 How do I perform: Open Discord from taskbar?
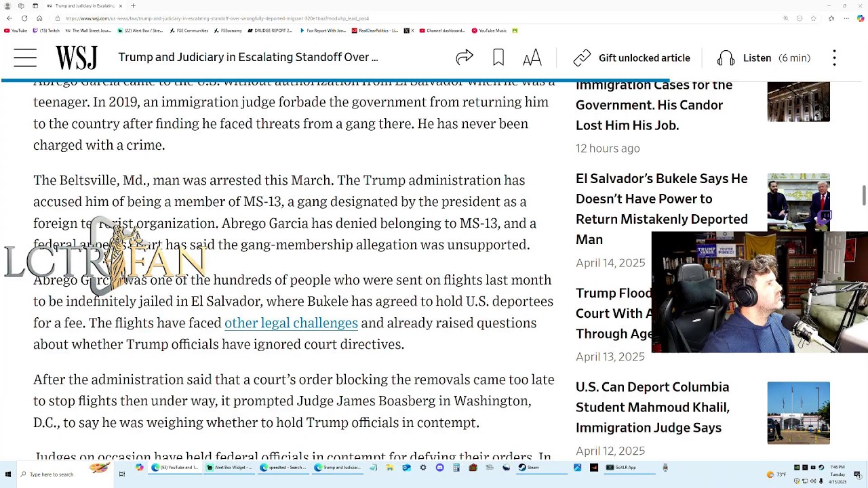pyautogui.click(x=439, y=468)
